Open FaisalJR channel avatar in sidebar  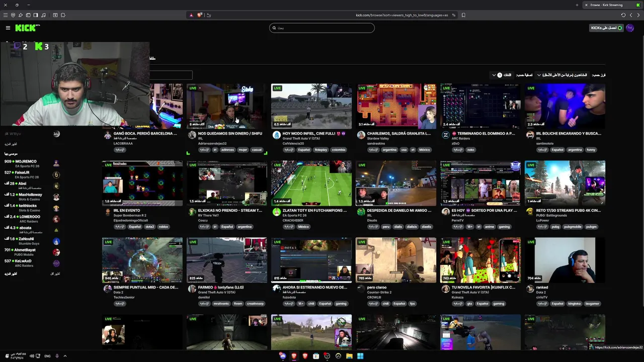(x=56, y=175)
